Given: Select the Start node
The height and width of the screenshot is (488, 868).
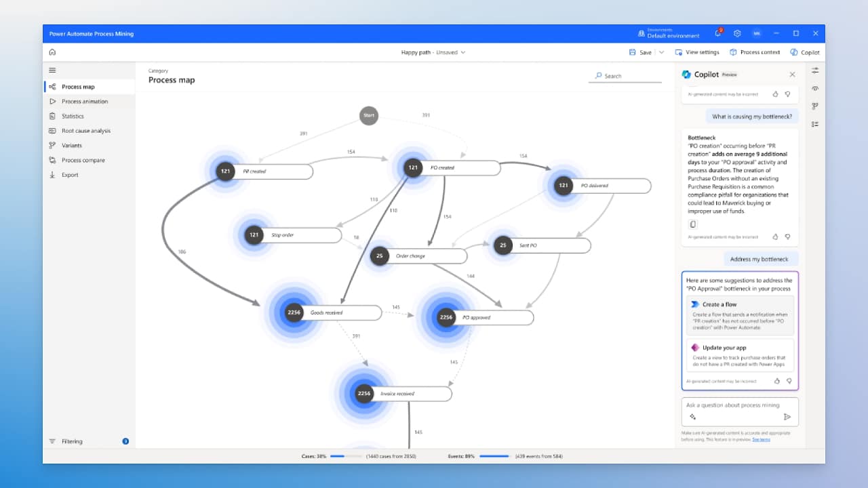Looking at the screenshot, I should click(369, 115).
